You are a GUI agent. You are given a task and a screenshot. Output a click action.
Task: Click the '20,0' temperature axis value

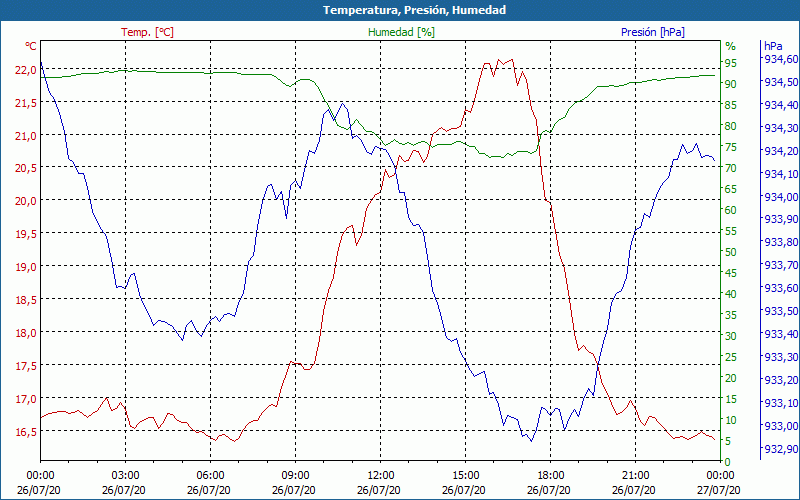(26, 201)
